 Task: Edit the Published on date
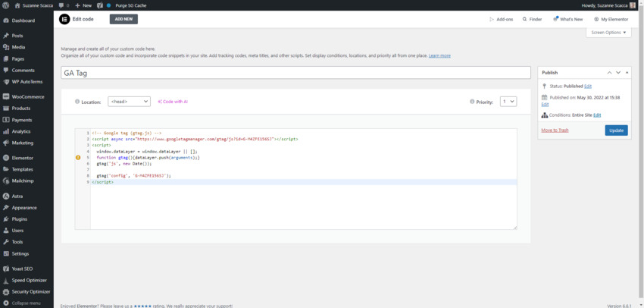pyautogui.click(x=545, y=105)
